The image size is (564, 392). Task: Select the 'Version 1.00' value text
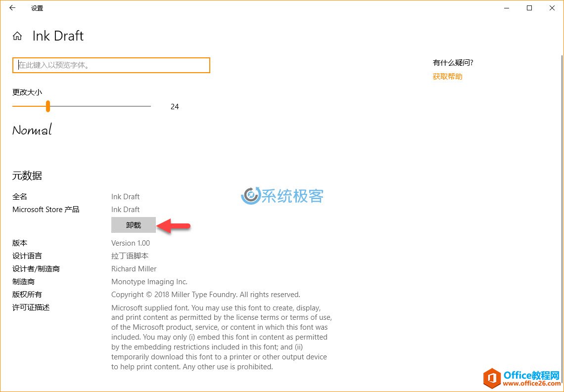point(131,243)
